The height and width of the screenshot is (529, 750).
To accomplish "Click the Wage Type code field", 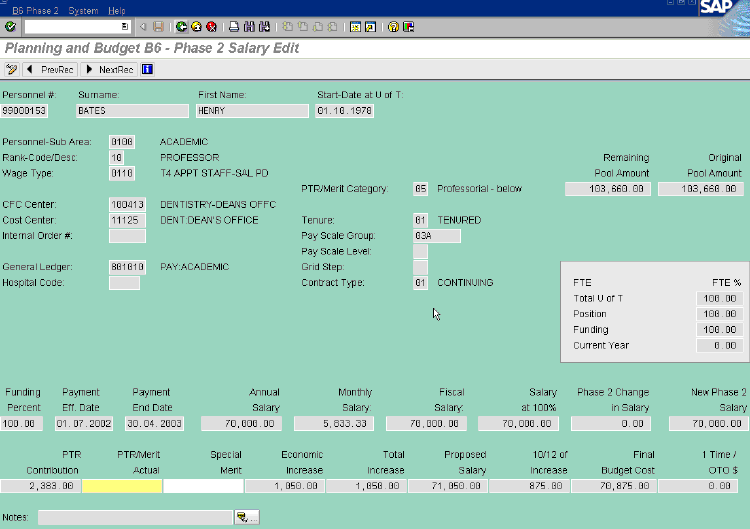I will click(122, 173).
